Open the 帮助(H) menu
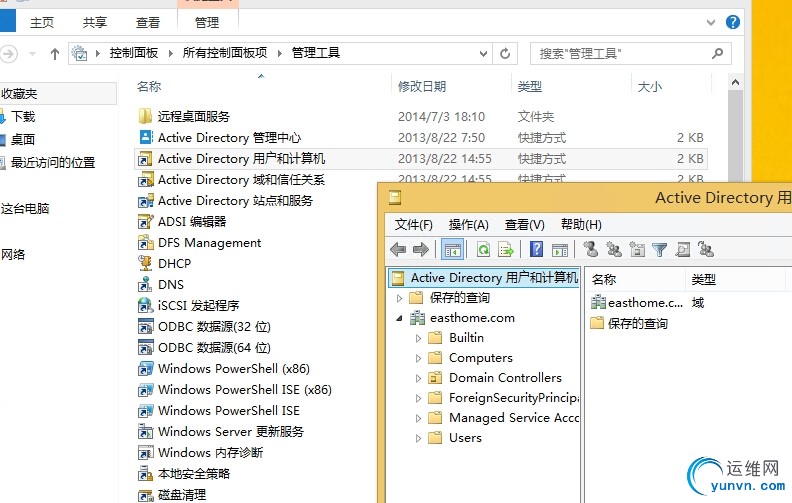 point(581,225)
